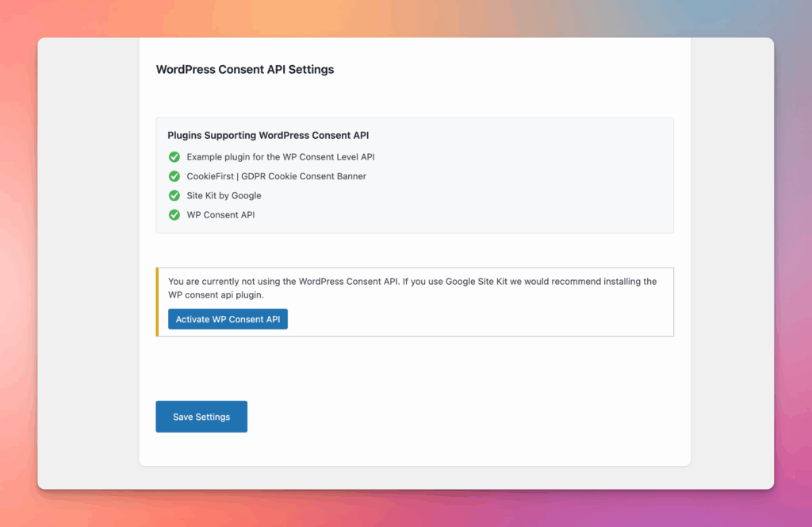Click the gray margin right of the settings card
The height and width of the screenshot is (527, 812).
click(x=731, y=262)
